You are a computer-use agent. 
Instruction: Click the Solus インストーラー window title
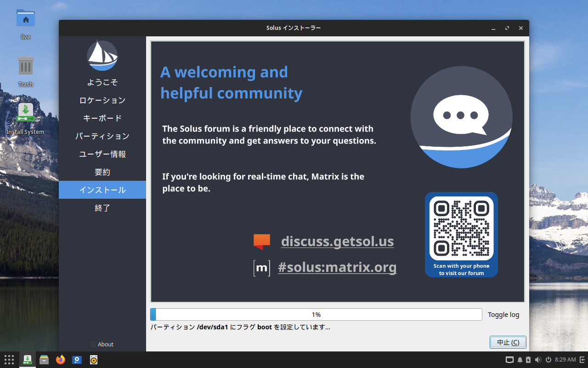click(294, 28)
